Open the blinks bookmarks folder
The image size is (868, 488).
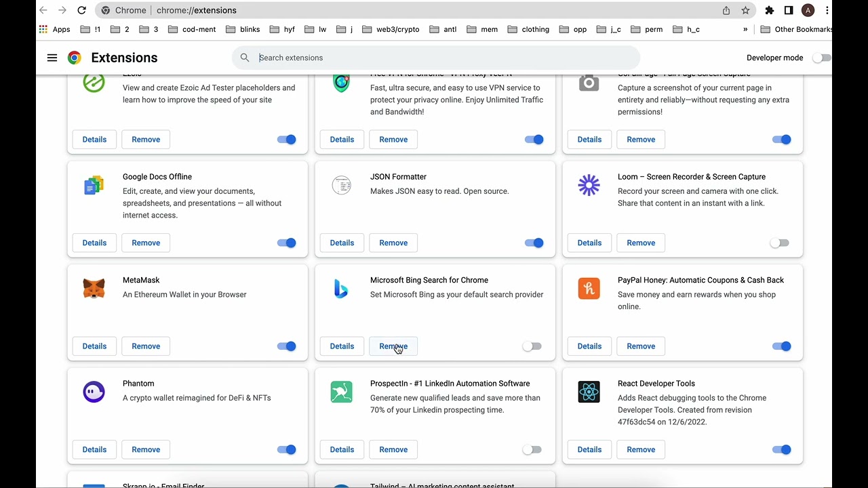(243, 29)
